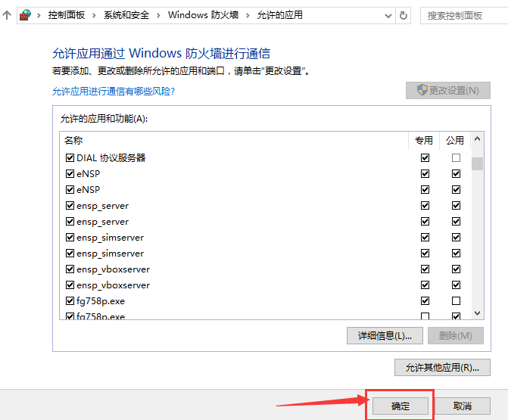Click 详细信息(L)... button
Screen dimensions: 508x420
(385, 335)
